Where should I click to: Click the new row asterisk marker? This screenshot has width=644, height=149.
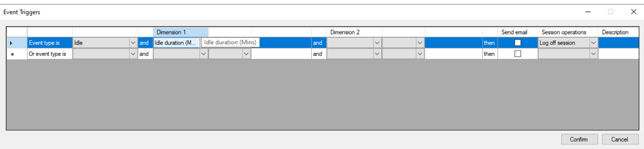tap(12, 54)
